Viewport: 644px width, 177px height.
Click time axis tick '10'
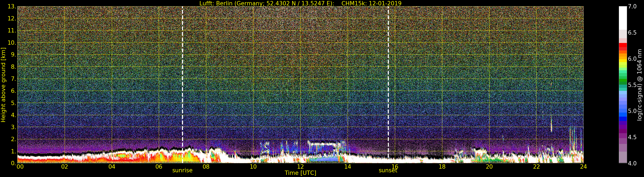click(x=253, y=166)
